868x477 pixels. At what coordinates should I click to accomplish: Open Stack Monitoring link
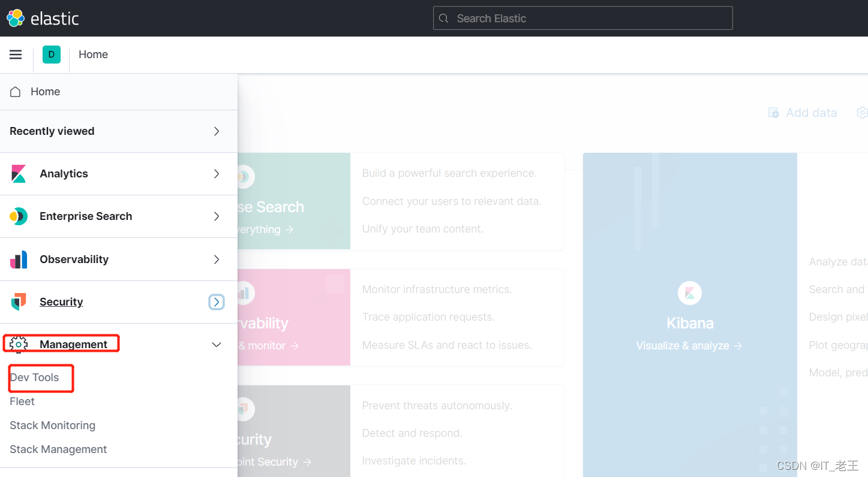point(53,425)
